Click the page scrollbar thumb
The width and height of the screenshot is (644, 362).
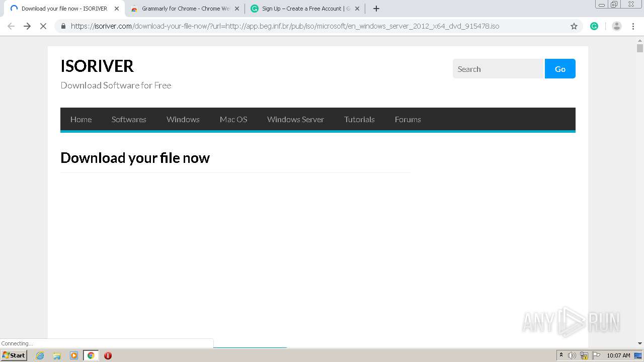point(640,48)
